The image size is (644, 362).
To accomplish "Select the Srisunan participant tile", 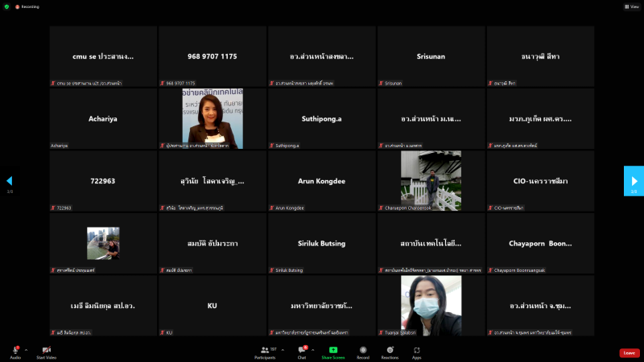I will point(431,56).
